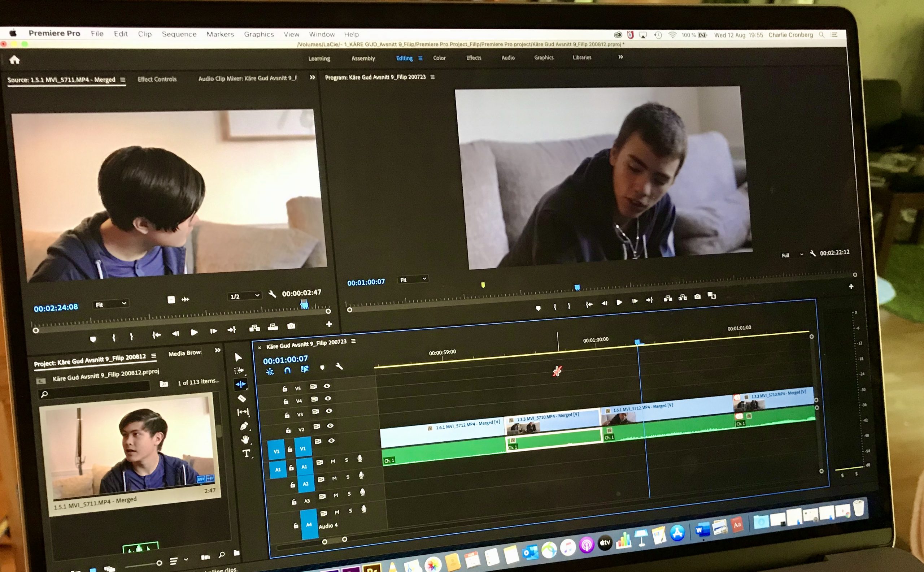This screenshot has height=572, width=924.
Task: Solo audio track A2
Action: [x=348, y=477]
